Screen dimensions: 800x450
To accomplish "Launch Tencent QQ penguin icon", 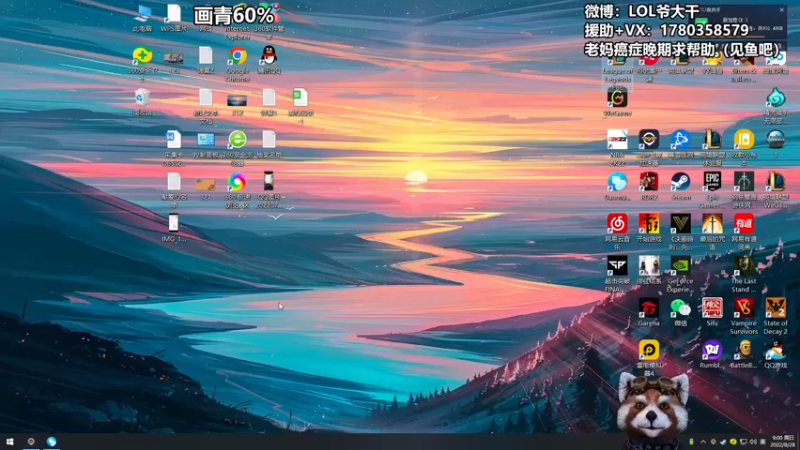I will 269,56.
